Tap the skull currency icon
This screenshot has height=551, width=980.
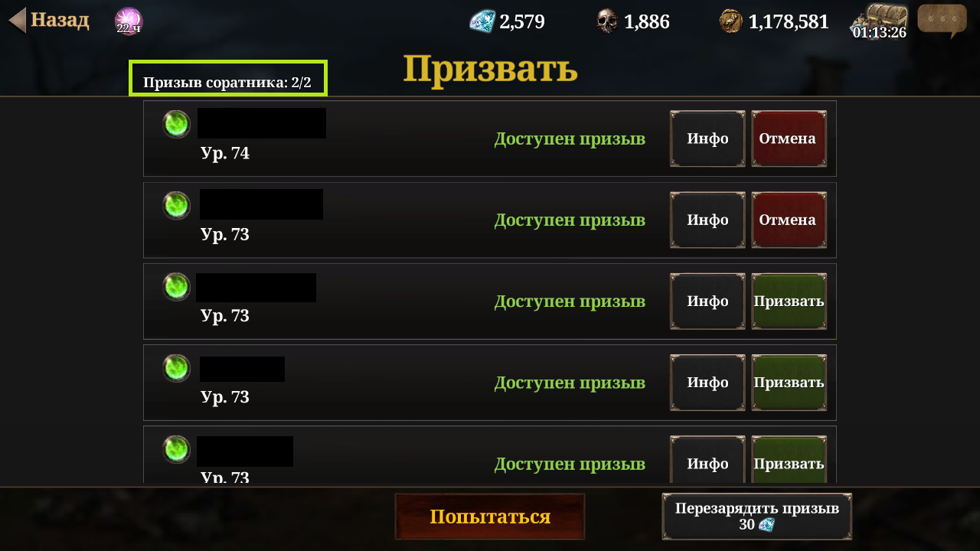[x=606, y=21]
